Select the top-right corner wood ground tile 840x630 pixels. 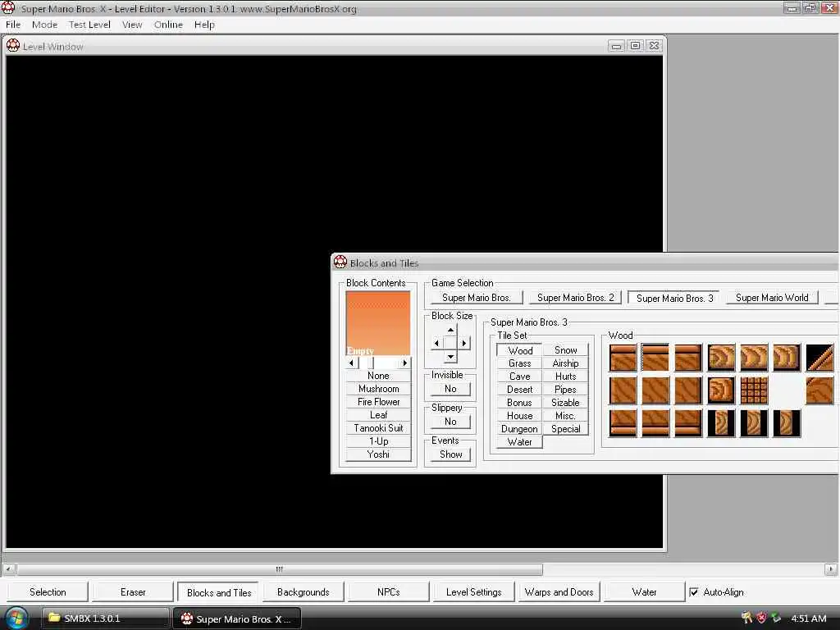(x=688, y=358)
